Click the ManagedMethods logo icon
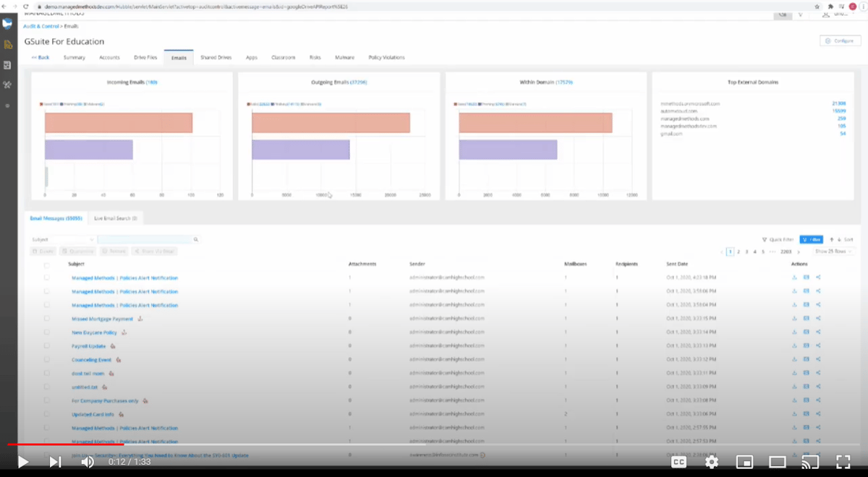Screen dimensions: 868x477 [x=8, y=23]
